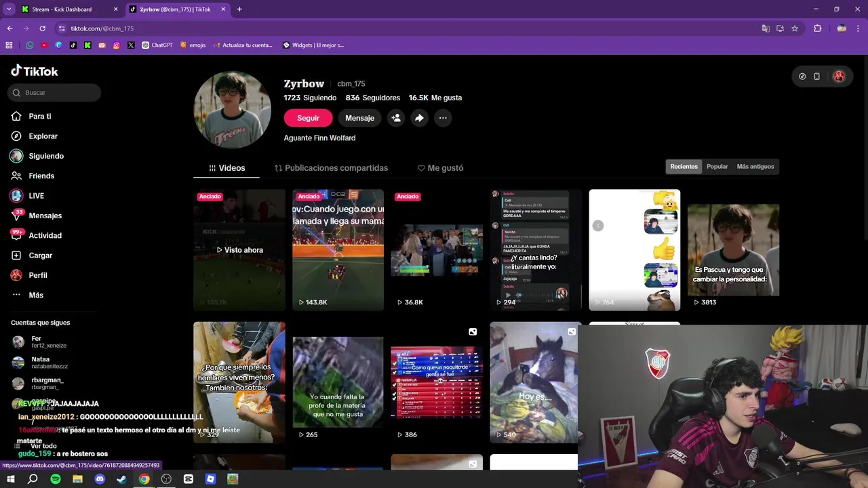
Task: Open Zyrbow's profile picture
Action: tap(233, 110)
